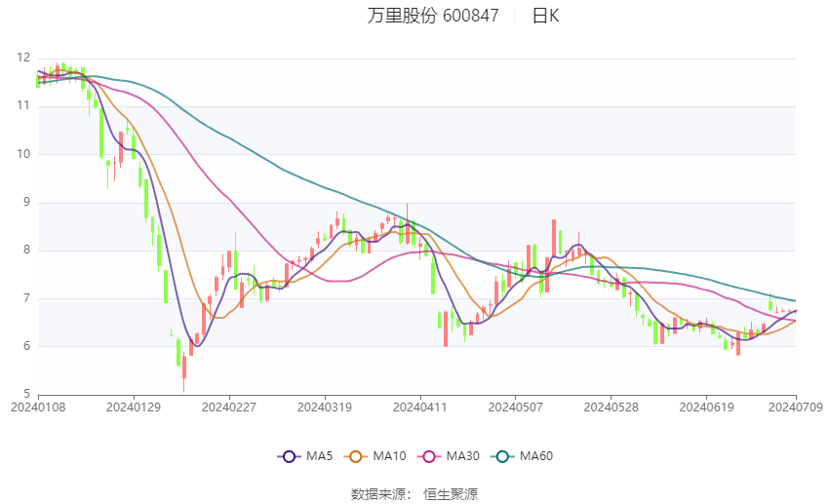This screenshot has height=504, width=829.
Task: Click the data source text 恒生聚源
Action: tap(451, 494)
